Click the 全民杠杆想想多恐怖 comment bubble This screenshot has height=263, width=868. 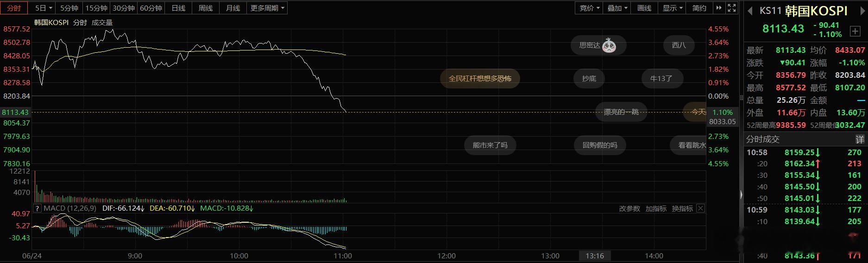[x=480, y=78]
